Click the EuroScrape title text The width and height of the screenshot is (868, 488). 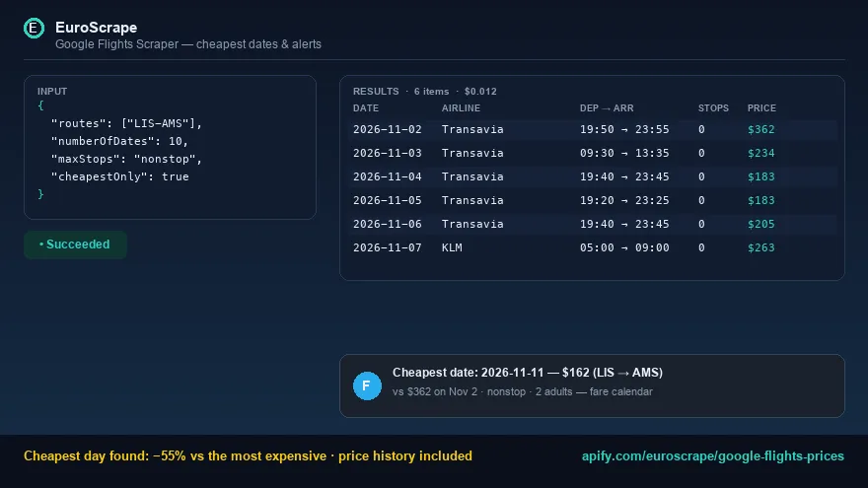(97, 28)
